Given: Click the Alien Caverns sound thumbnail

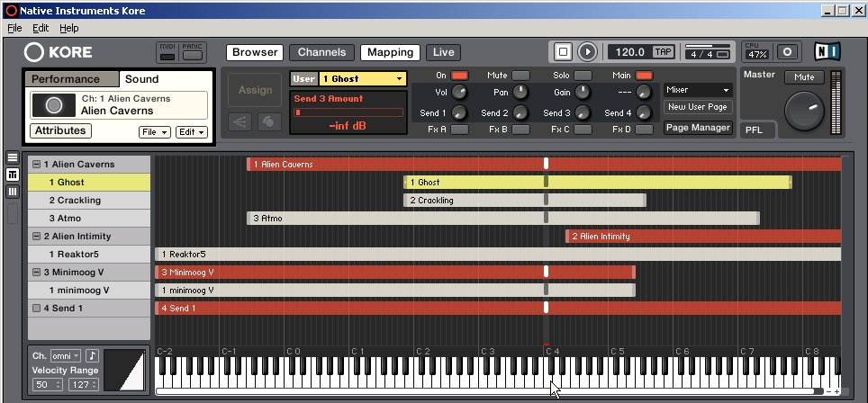Looking at the screenshot, I should tap(54, 105).
